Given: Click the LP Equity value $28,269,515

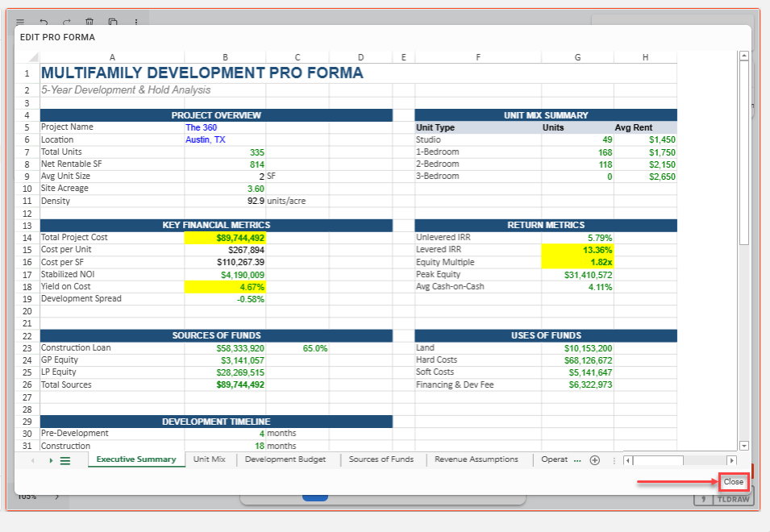Looking at the screenshot, I should point(225,373).
